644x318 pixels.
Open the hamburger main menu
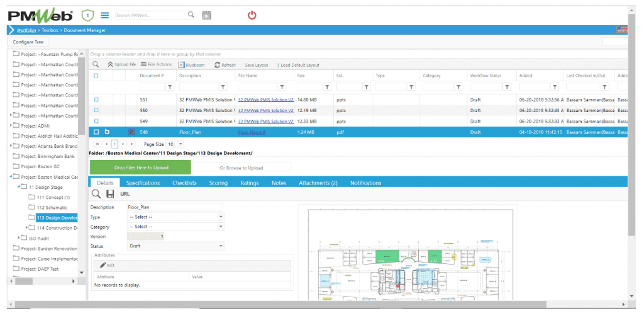[105, 15]
